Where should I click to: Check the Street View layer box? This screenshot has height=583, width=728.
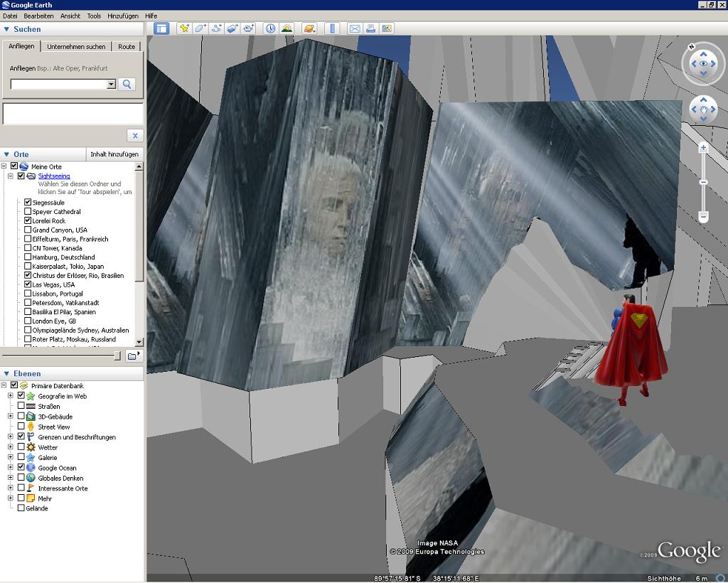(x=21, y=427)
